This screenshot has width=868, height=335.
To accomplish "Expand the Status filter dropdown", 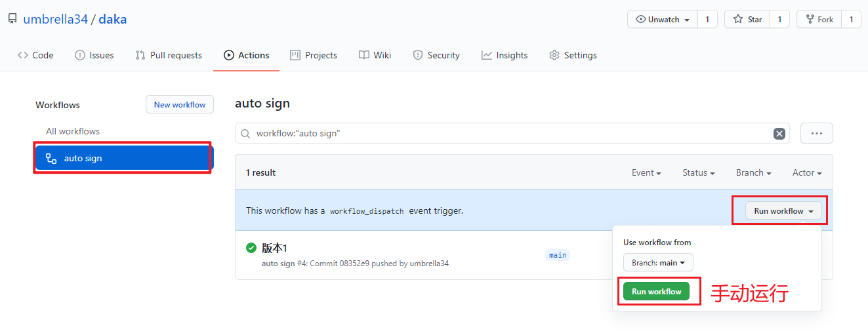I will [699, 172].
